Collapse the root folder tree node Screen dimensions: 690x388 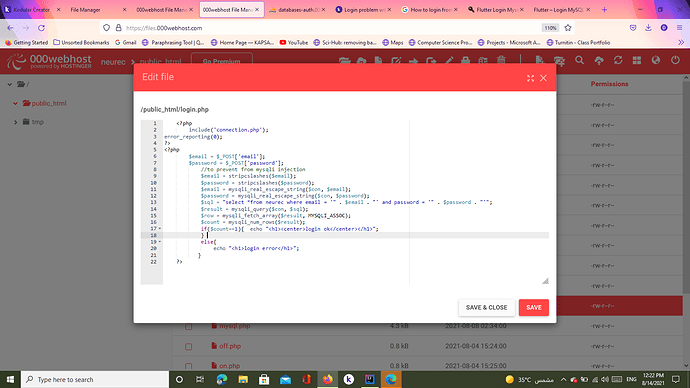pos(10,84)
